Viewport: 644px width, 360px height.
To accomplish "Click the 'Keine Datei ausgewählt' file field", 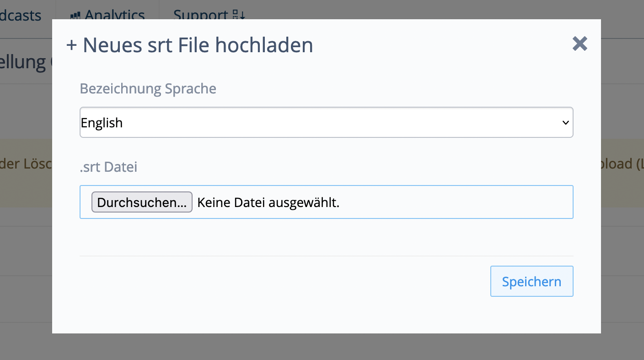I will [x=268, y=202].
